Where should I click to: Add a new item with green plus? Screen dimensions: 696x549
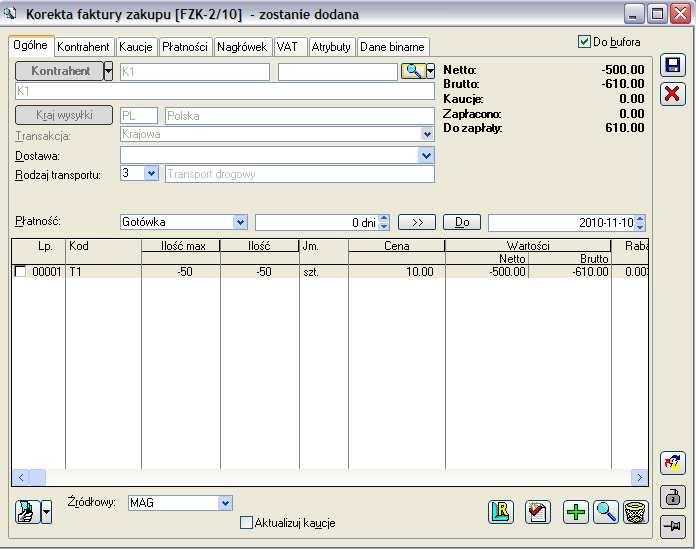(x=575, y=512)
